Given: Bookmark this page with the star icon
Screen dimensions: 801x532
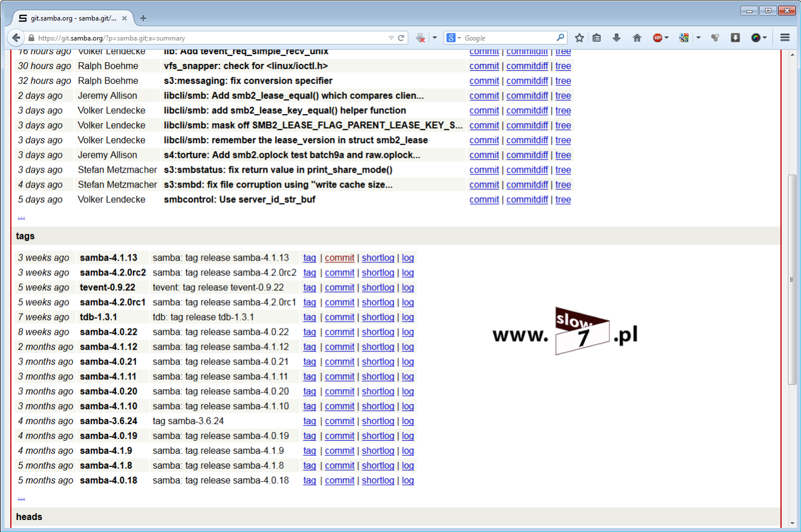Looking at the screenshot, I should [580, 38].
